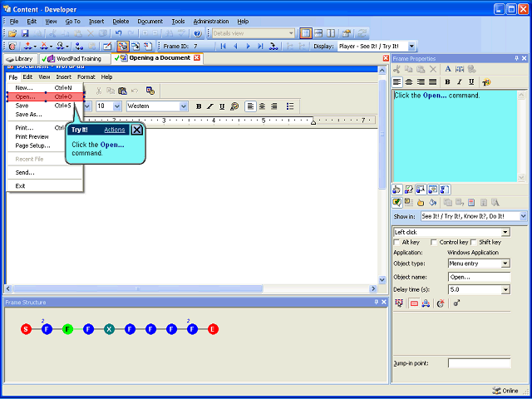This screenshot has height=399, width=532.
Task: Click the WordPad underline U icon
Action: 222,106
